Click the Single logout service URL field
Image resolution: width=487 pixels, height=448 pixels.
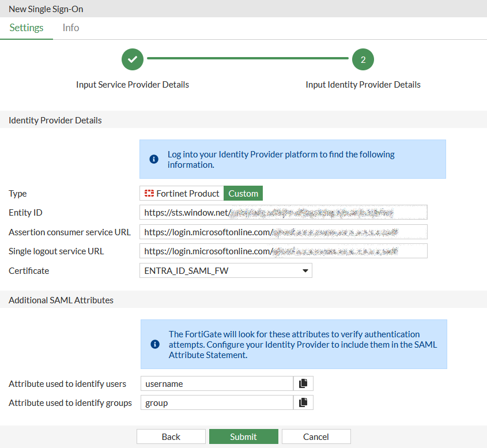(x=283, y=250)
